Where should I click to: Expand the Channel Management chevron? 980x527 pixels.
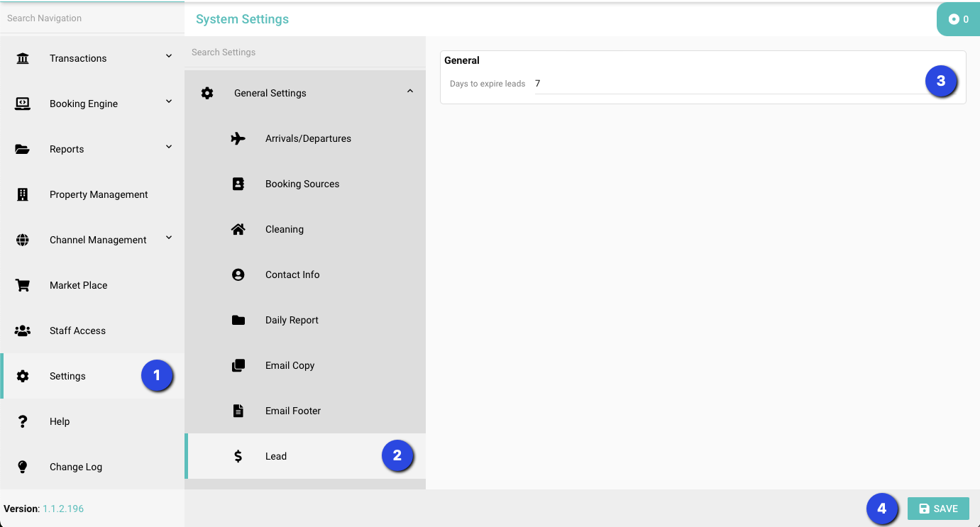[169, 238]
